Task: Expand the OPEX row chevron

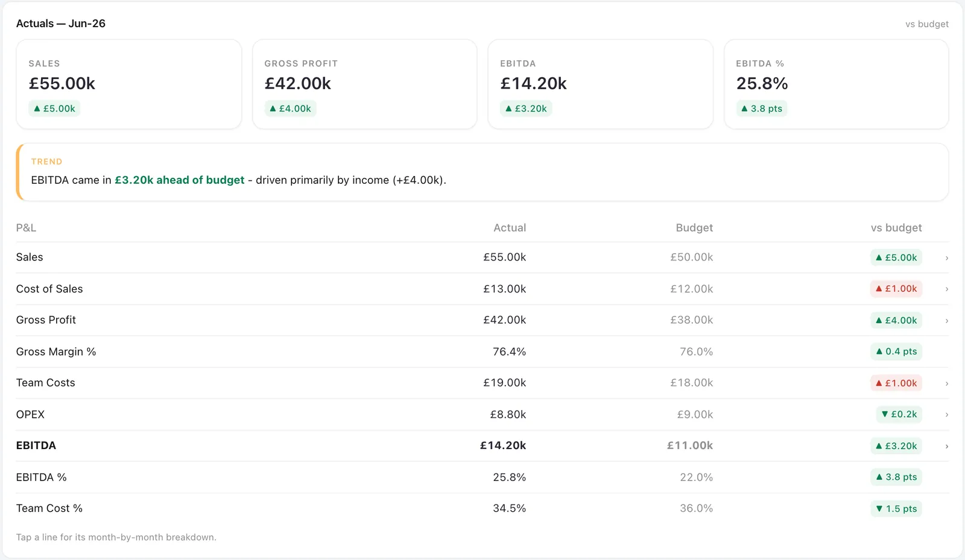Action: [947, 415]
